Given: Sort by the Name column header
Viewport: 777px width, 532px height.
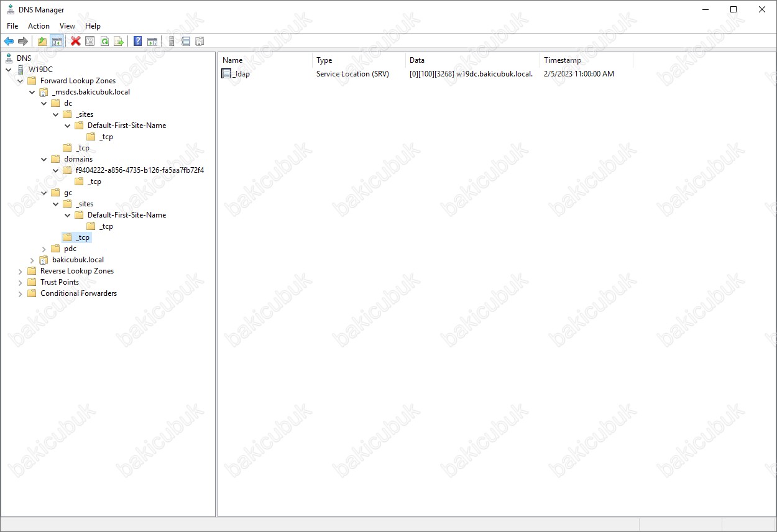Looking at the screenshot, I should pyautogui.click(x=265, y=60).
